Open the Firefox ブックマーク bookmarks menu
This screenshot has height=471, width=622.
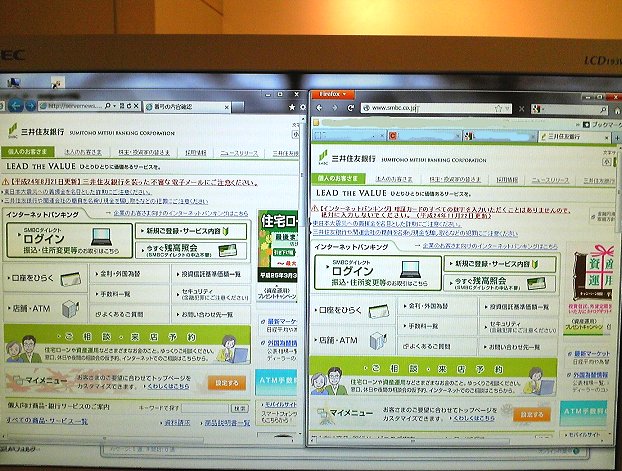(604, 125)
